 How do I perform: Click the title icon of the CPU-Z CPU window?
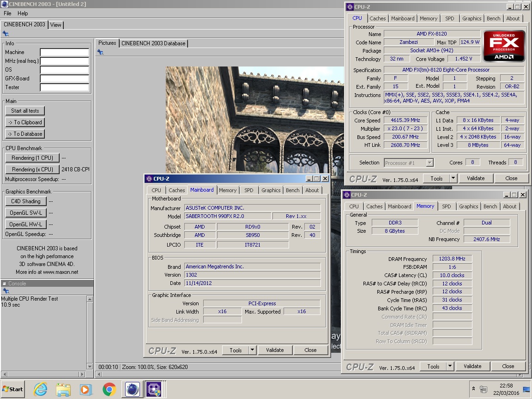[x=350, y=7]
